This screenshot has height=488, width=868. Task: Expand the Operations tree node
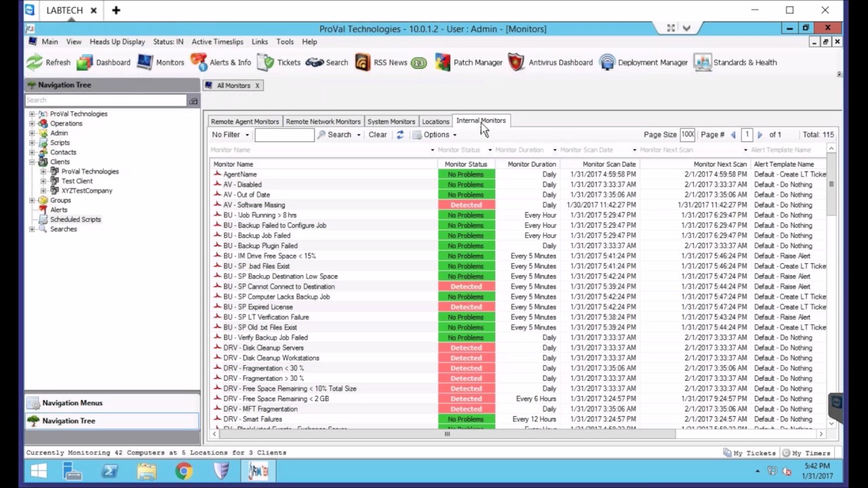(32, 123)
